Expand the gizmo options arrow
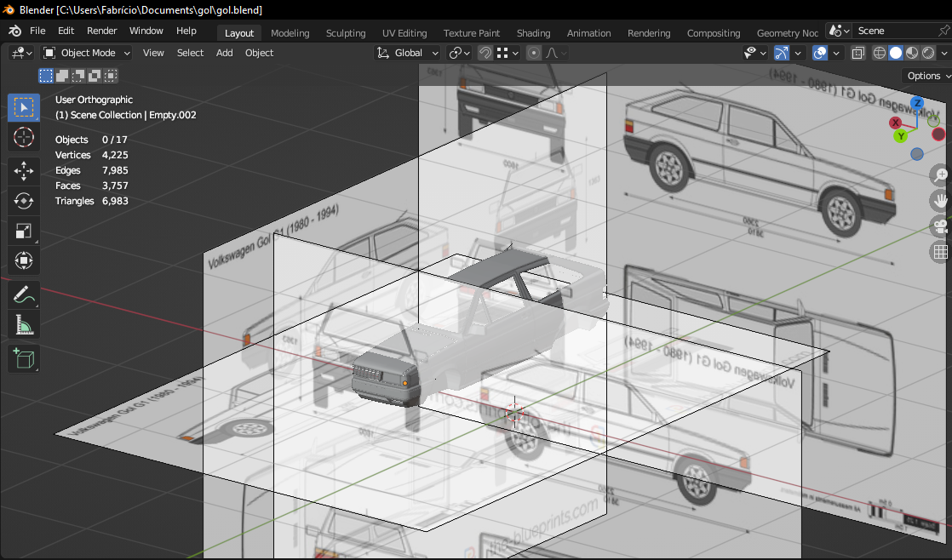This screenshot has width=952, height=560. click(x=798, y=54)
